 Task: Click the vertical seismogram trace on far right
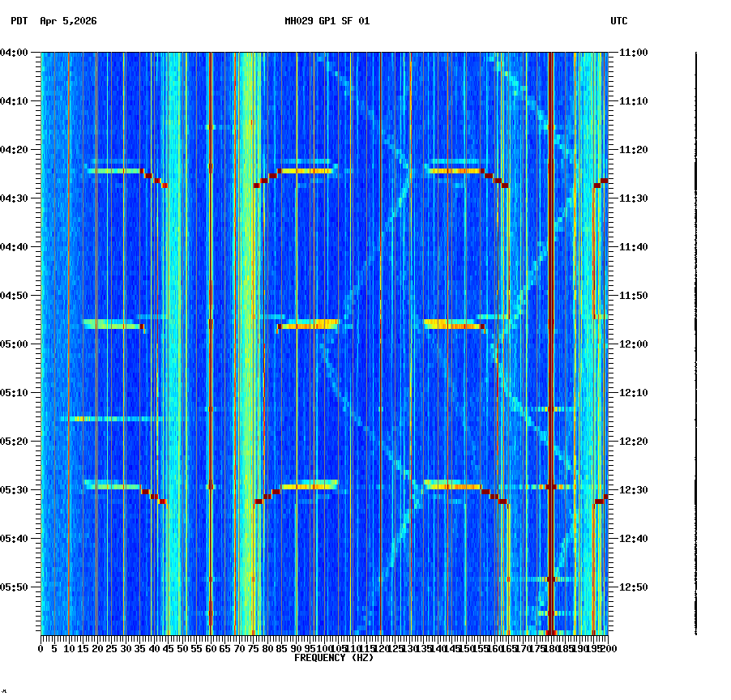click(x=695, y=340)
